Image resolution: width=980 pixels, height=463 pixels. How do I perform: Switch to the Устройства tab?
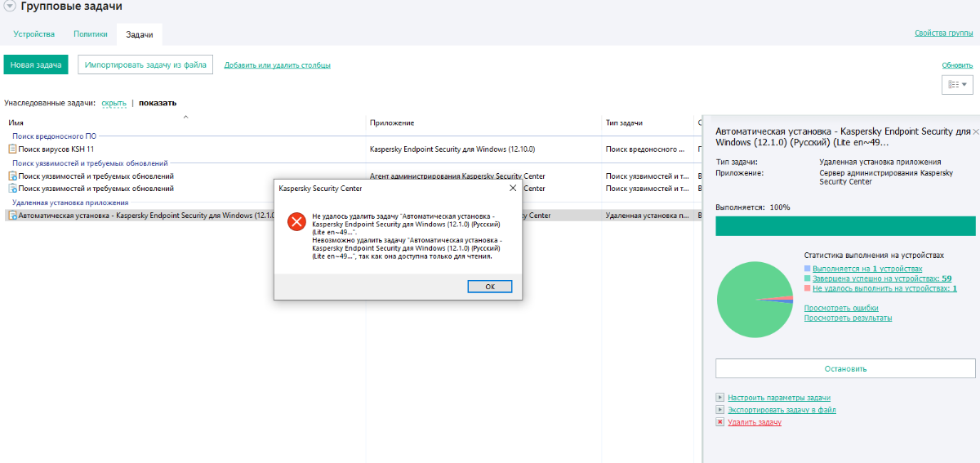[x=34, y=34]
